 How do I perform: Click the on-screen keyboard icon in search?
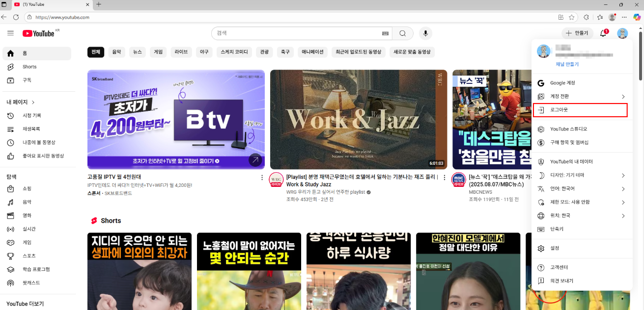click(385, 33)
